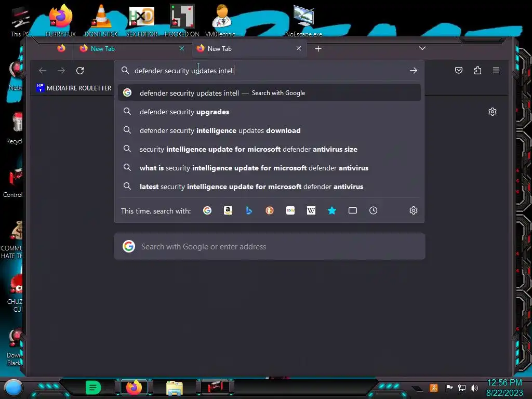Search with Wikipedia one-off engine icon

point(311,211)
